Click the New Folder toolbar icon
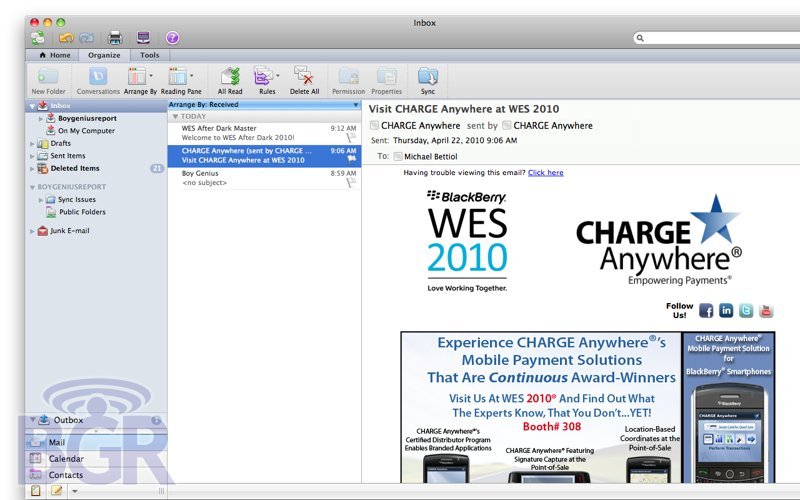 (x=47, y=76)
